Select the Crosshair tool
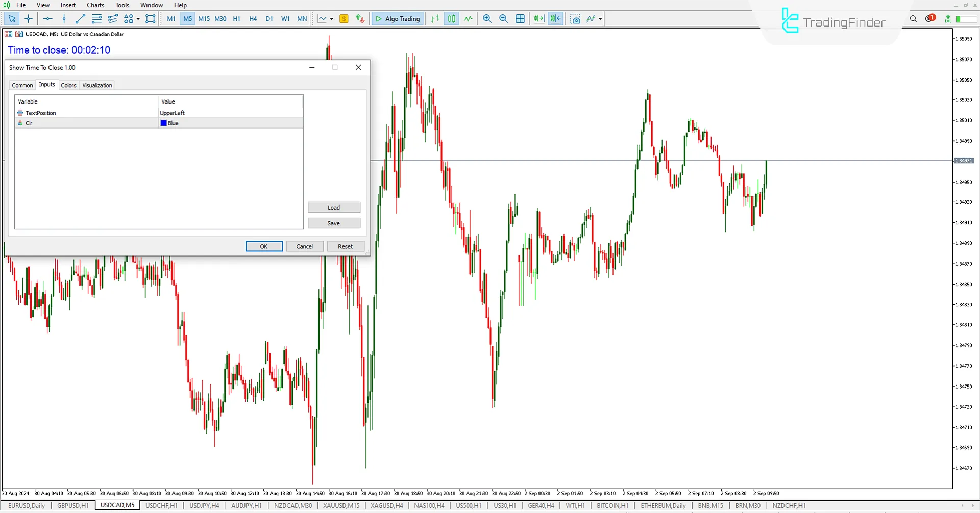 point(28,19)
